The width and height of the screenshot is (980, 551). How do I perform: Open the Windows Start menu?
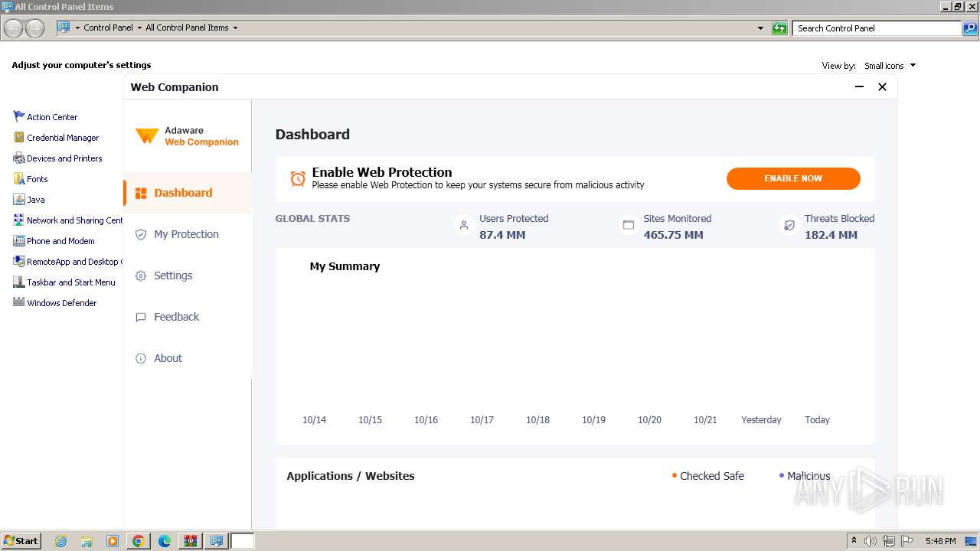21,541
